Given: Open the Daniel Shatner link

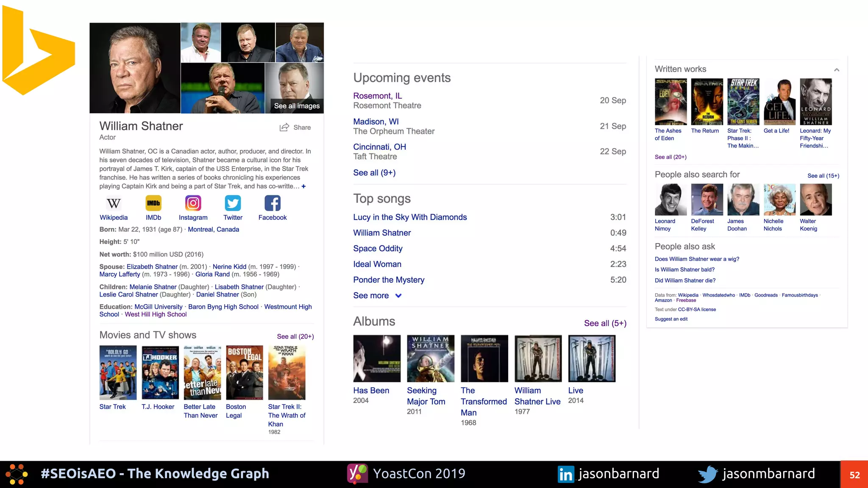Looking at the screenshot, I should click(217, 294).
